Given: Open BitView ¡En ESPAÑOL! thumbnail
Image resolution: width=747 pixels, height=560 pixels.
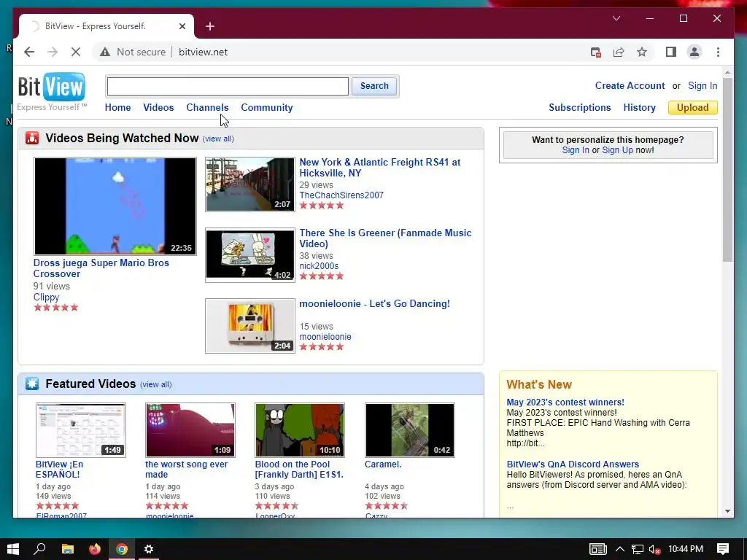Looking at the screenshot, I should click(81, 430).
